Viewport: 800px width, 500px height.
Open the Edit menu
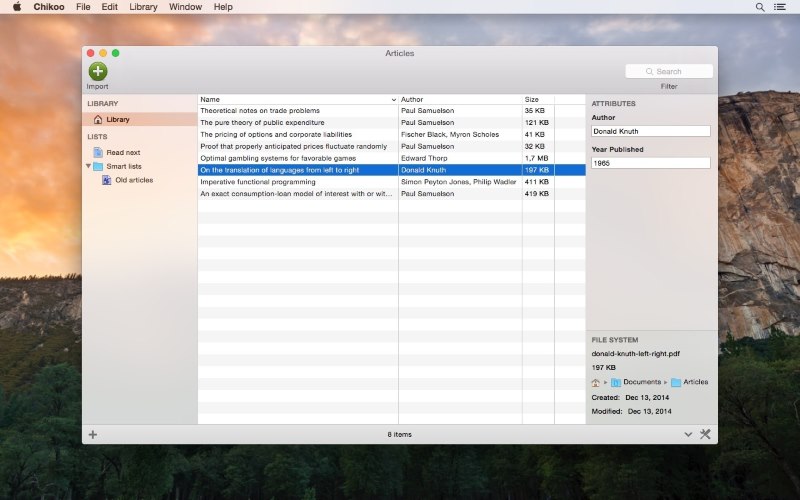pyautogui.click(x=109, y=7)
